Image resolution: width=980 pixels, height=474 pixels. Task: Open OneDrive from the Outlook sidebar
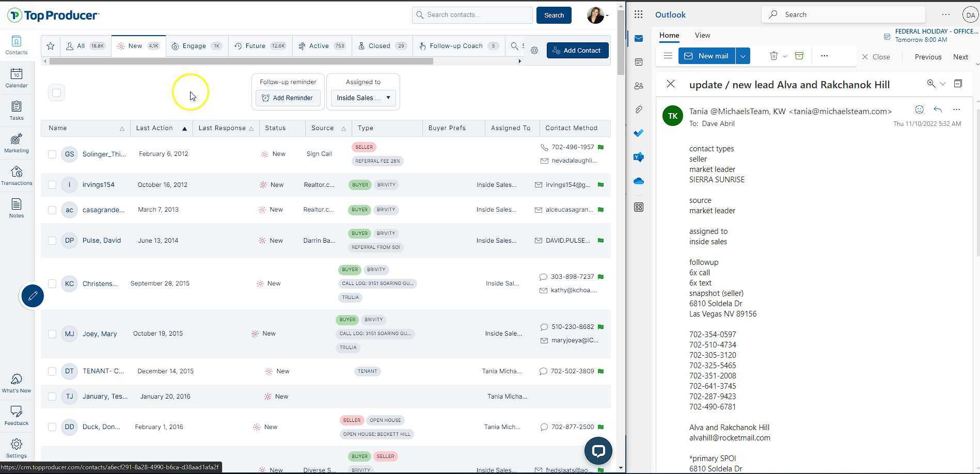[639, 181]
